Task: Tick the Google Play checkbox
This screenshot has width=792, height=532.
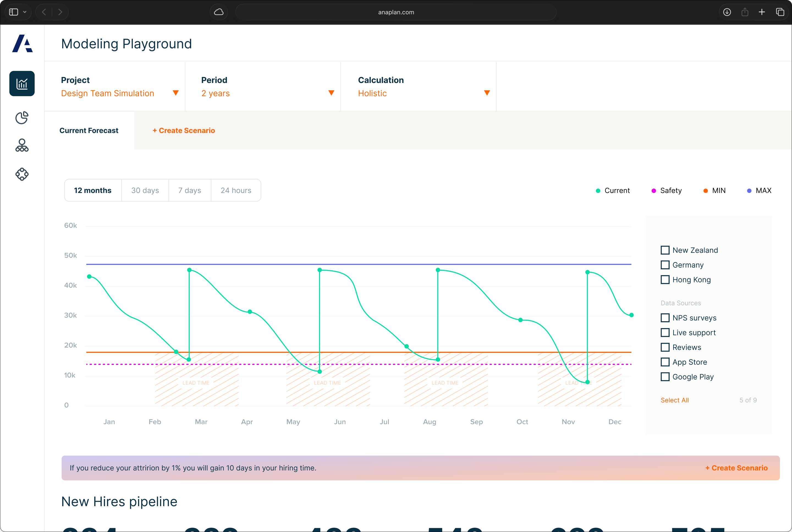Action: point(665,377)
